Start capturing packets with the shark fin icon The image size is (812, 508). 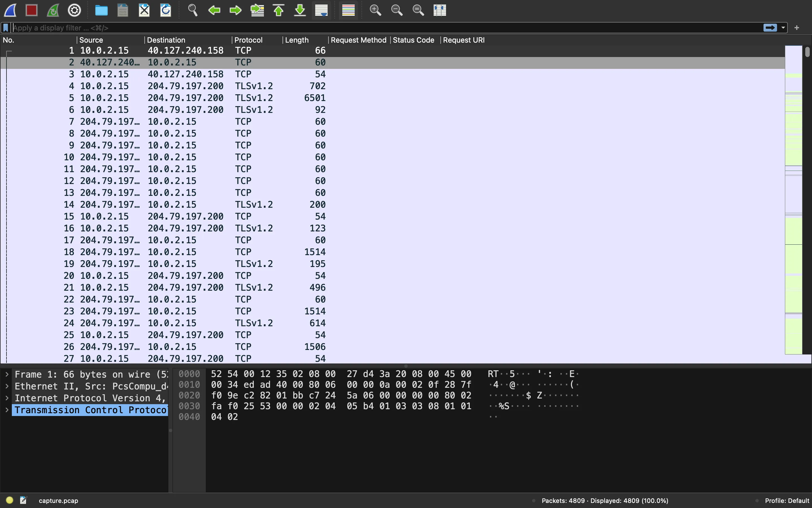coord(10,10)
